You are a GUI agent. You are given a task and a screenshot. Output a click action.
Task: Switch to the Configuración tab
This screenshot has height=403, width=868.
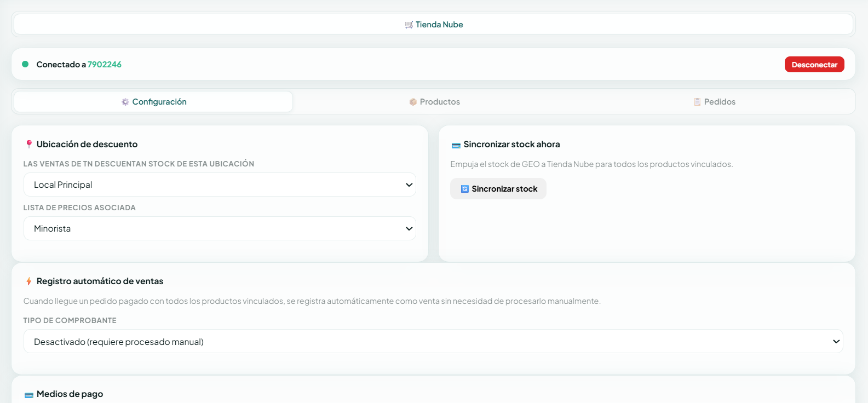[x=153, y=102]
